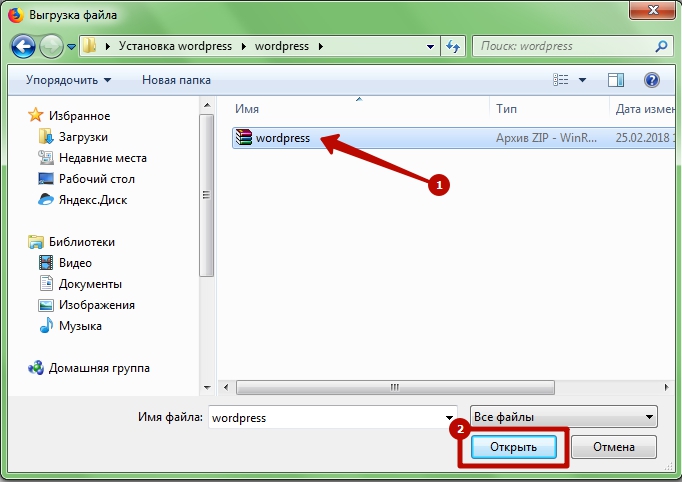The height and width of the screenshot is (482, 682).
Task: Open the file name dropdown arrow
Action: tap(449, 418)
